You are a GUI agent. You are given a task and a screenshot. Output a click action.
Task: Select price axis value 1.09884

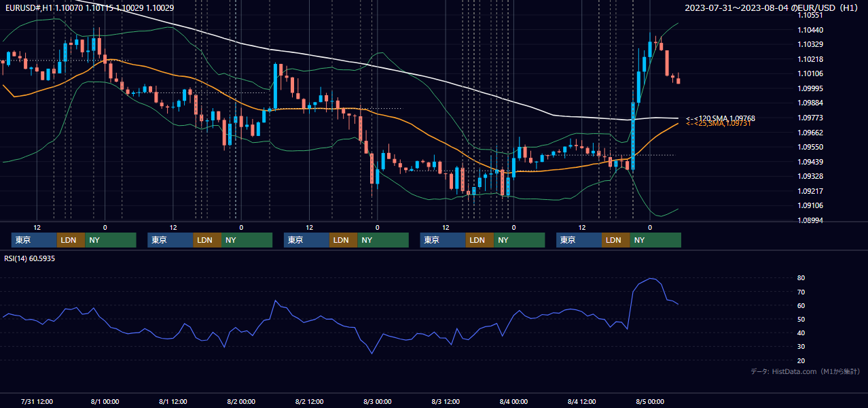click(x=810, y=103)
